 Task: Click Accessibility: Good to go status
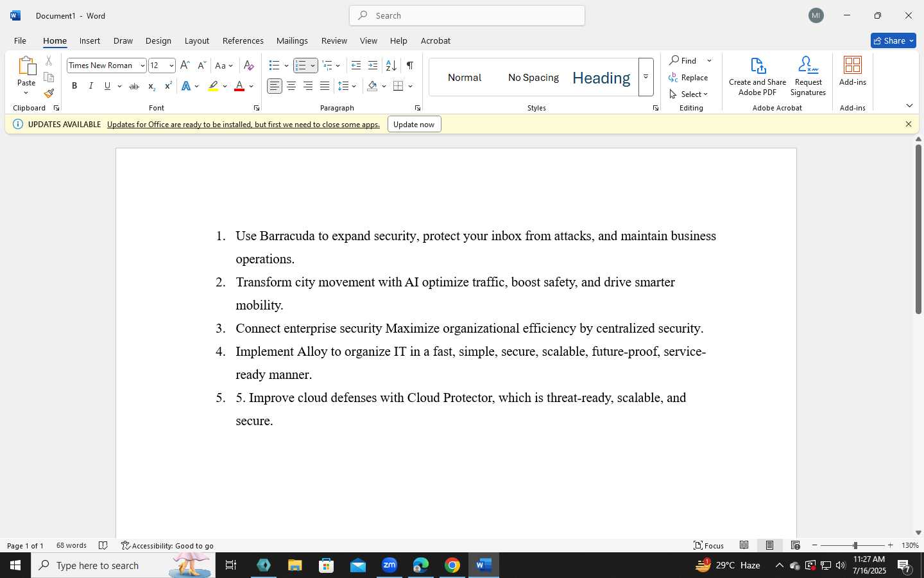click(167, 546)
